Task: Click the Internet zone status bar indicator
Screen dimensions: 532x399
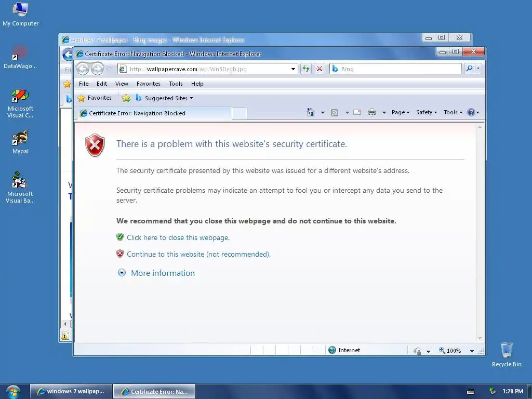Action: [x=344, y=350]
